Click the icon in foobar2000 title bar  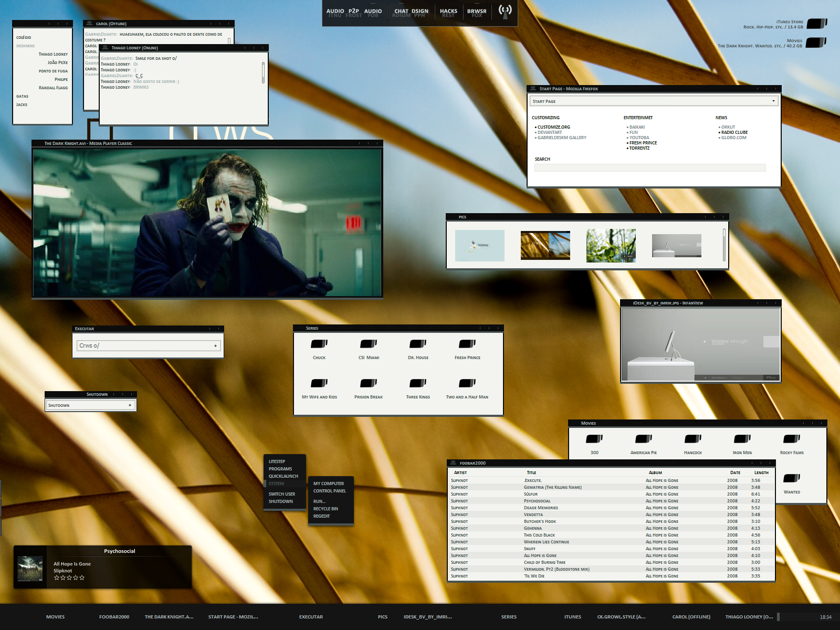(453, 463)
